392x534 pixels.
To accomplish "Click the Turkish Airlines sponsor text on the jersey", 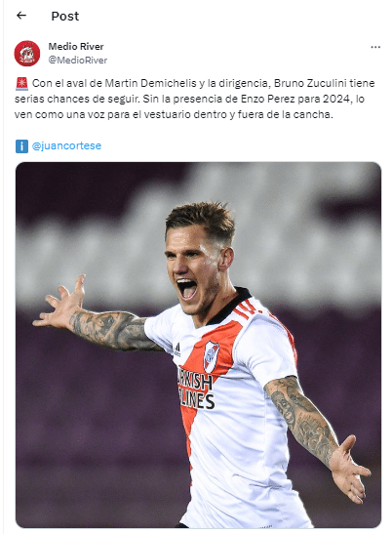I will 196,390.
